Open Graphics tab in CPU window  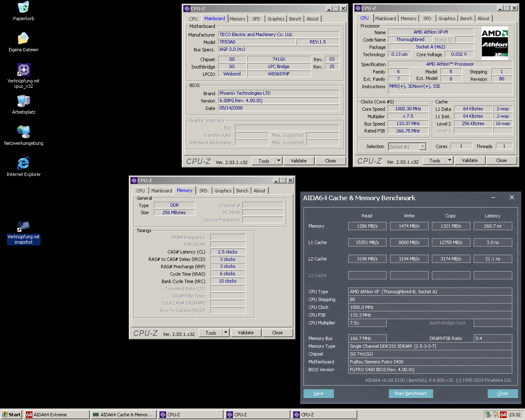point(447,18)
